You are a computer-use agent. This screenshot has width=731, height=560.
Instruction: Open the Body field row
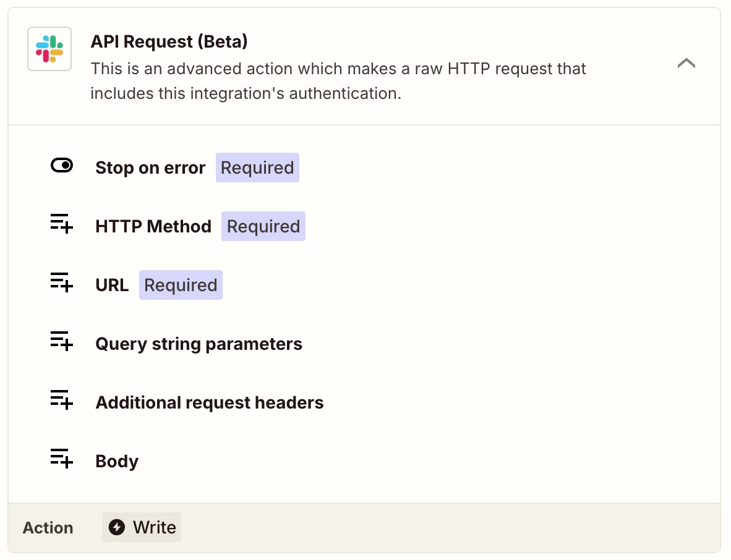(x=117, y=462)
